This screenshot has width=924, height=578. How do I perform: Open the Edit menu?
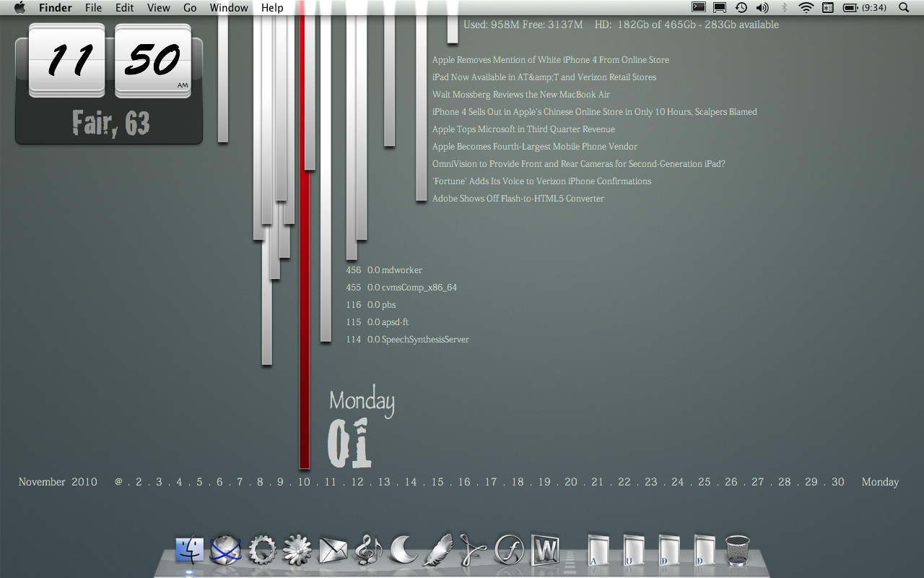pyautogui.click(x=125, y=8)
